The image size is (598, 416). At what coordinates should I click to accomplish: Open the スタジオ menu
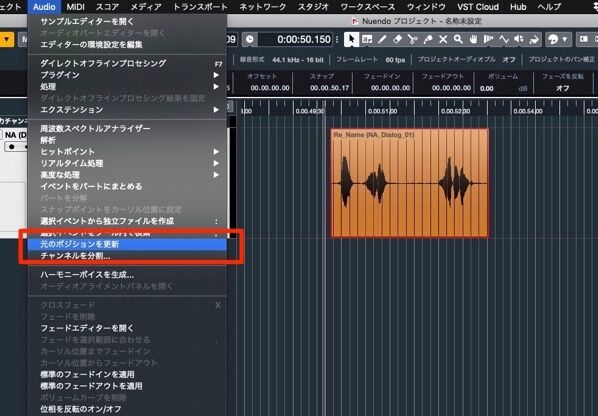pyautogui.click(x=313, y=7)
